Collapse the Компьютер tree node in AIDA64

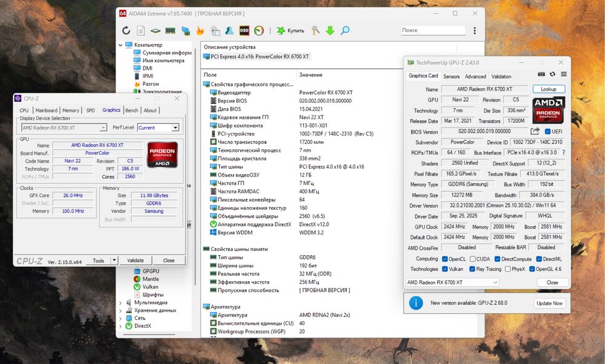coord(120,45)
